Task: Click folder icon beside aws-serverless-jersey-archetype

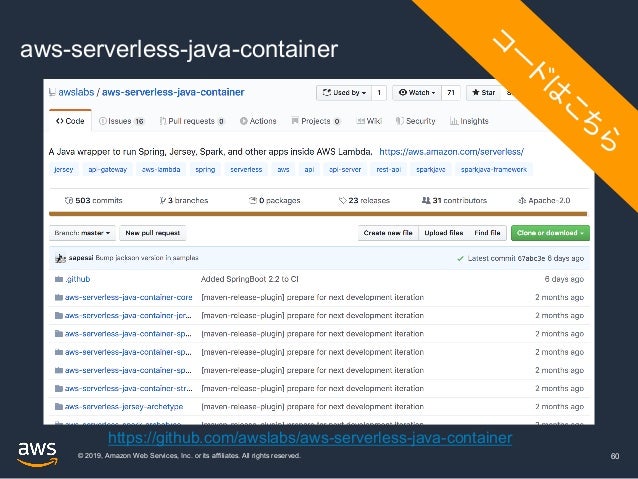Action: pyautogui.click(x=59, y=407)
